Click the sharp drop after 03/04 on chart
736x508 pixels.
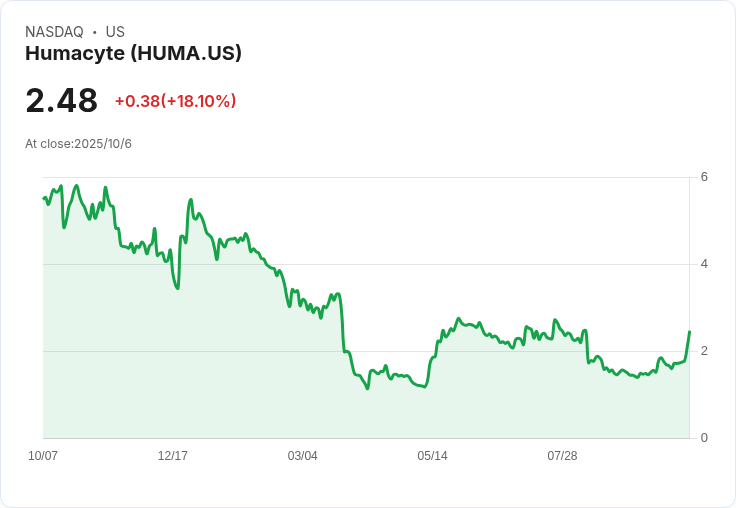(x=343, y=325)
